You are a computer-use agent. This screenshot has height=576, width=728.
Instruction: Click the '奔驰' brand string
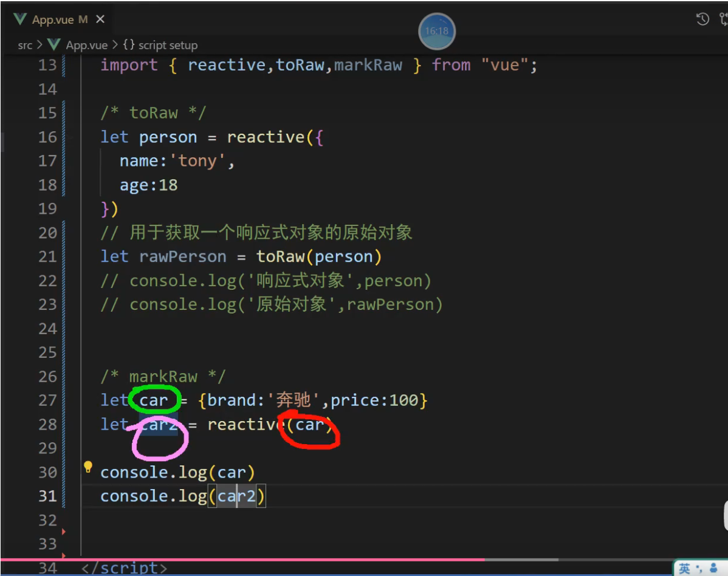[293, 400]
